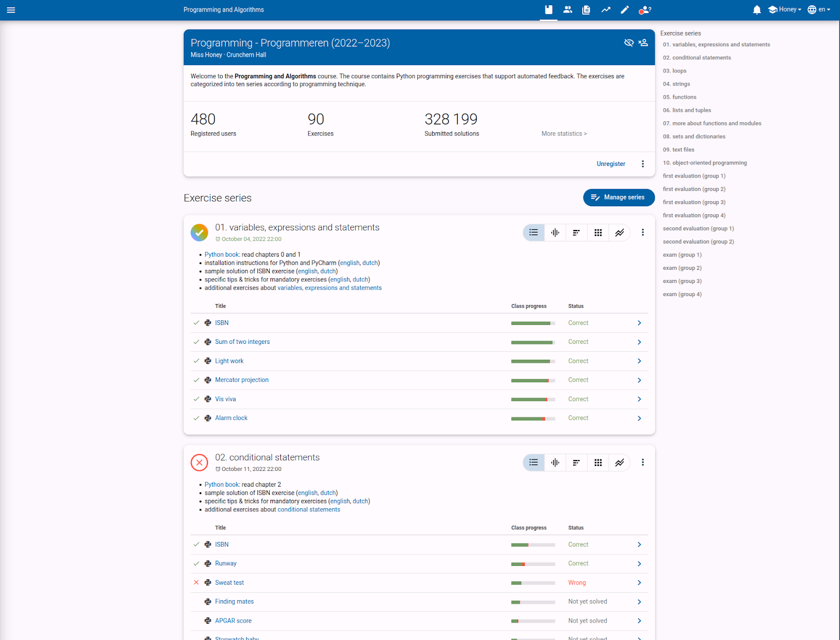Show line chart view for series 02
This screenshot has width=840, height=640.
pos(619,463)
